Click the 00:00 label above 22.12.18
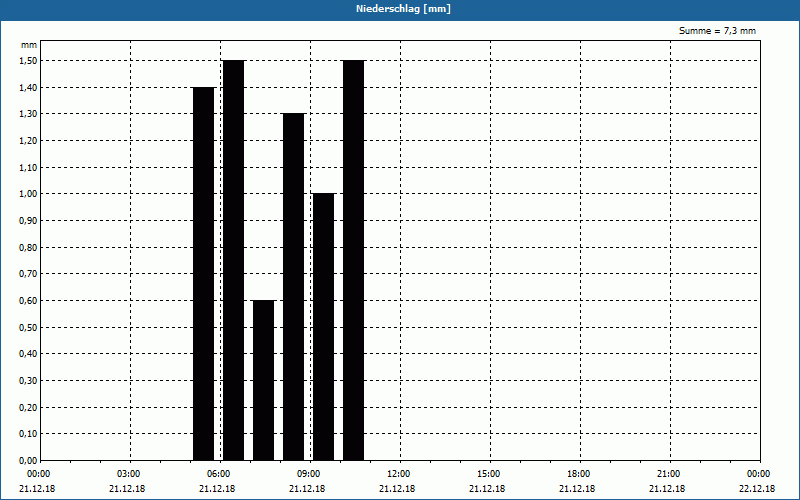Image resolution: width=800 pixels, height=500 pixels. [x=759, y=474]
